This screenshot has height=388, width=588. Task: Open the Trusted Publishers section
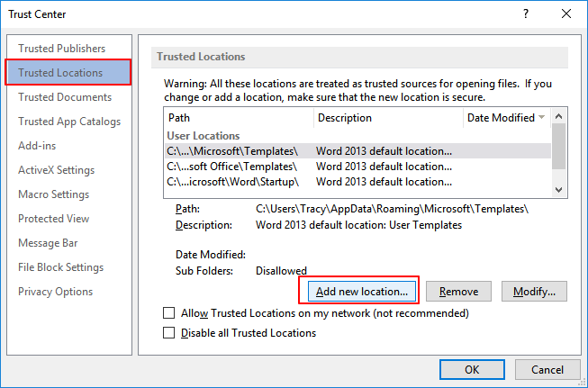point(61,49)
